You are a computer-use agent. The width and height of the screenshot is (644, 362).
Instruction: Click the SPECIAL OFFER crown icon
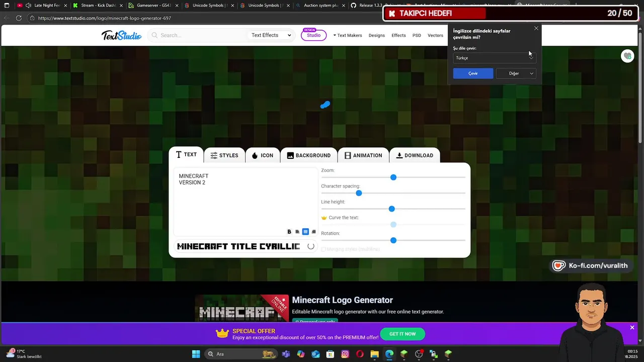[x=222, y=333]
